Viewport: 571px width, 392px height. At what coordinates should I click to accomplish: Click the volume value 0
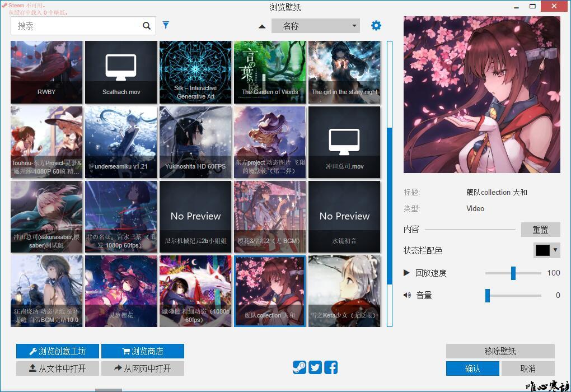(558, 296)
